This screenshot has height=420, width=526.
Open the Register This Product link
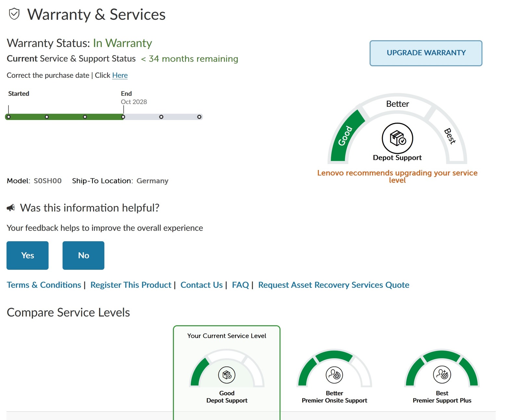(131, 285)
